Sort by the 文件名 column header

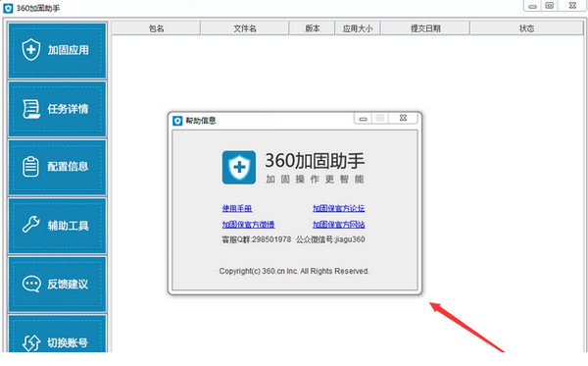[245, 28]
